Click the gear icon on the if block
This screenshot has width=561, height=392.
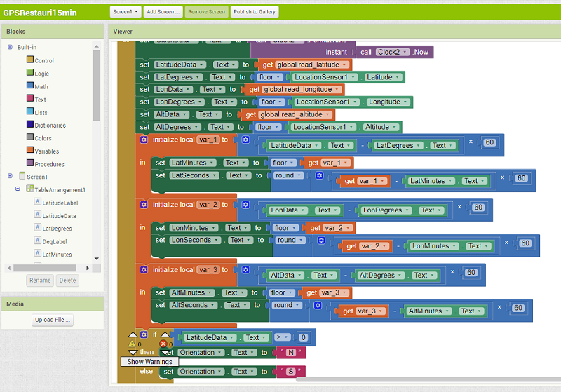[x=144, y=335]
